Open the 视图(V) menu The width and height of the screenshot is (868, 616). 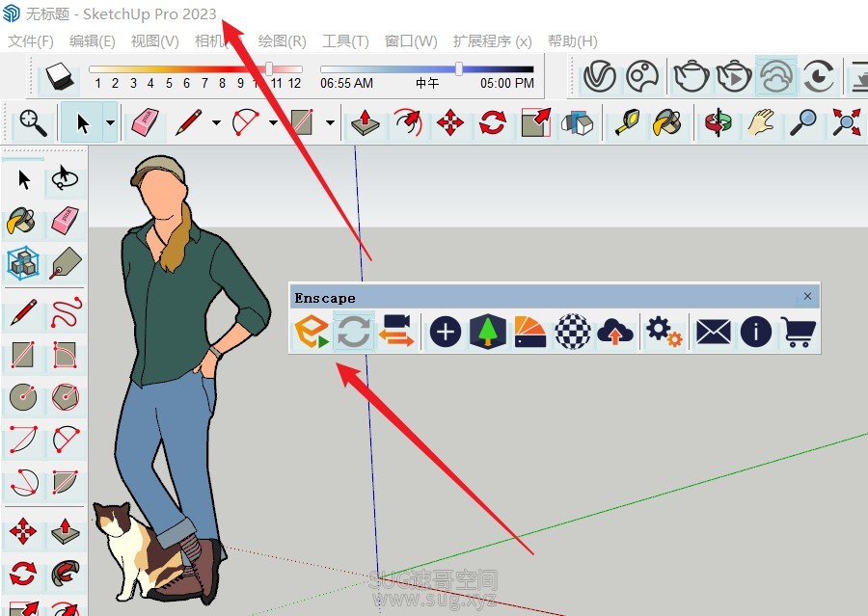click(x=154, y=40)
